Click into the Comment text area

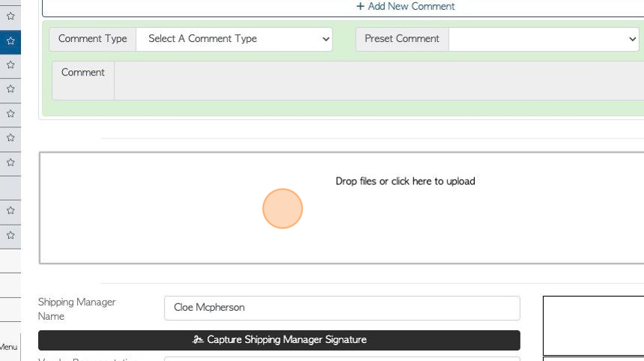point(379,80)
